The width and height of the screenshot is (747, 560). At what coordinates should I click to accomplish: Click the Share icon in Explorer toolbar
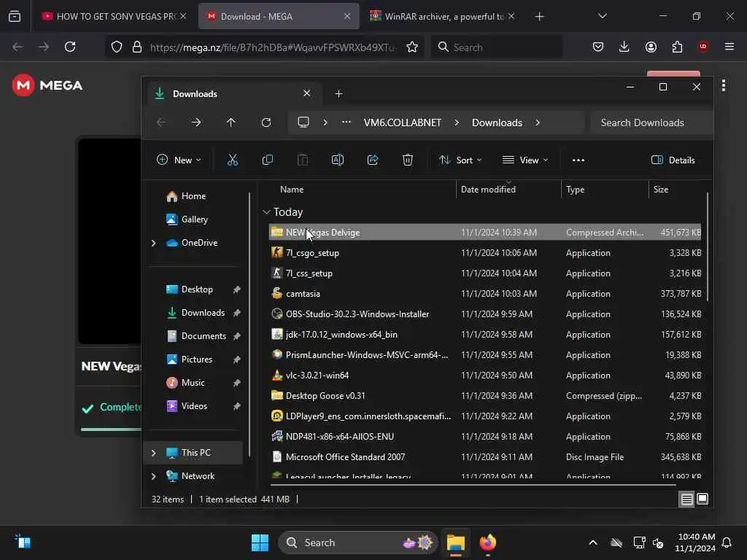tap(373, 160)
